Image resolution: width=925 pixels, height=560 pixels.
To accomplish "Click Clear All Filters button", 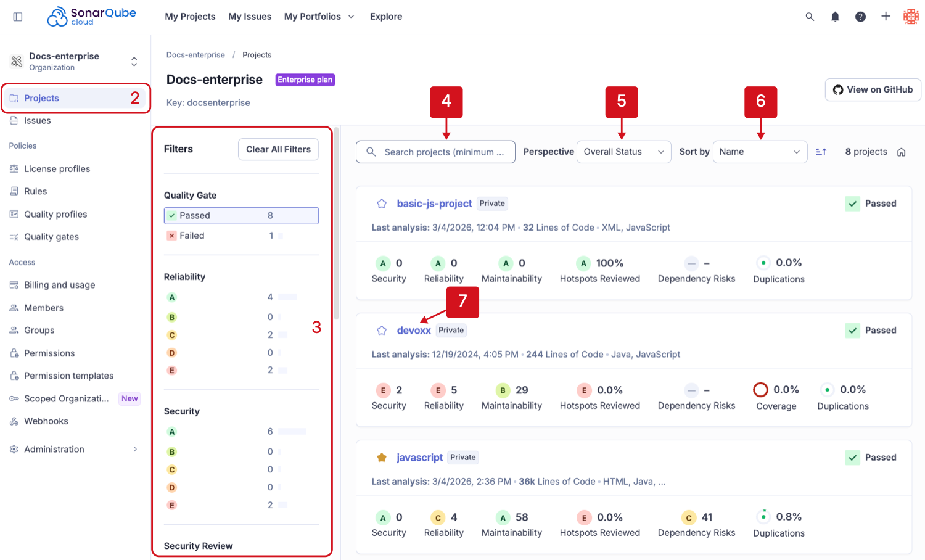I will [x=278, y=149].
